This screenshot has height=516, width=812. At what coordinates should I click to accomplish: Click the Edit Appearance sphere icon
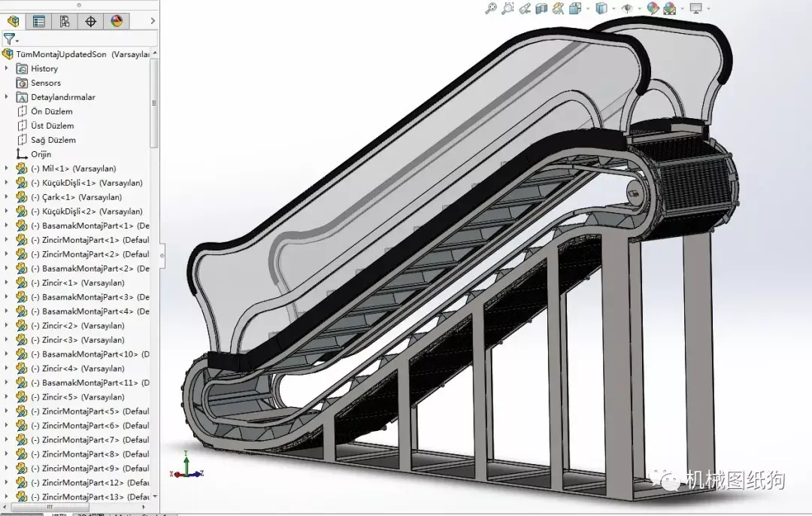(653, 8)
